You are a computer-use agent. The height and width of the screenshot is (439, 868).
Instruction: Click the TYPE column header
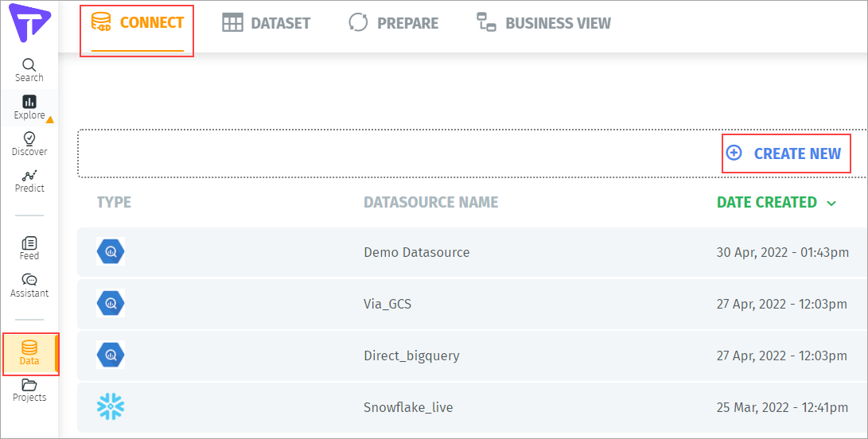tap(114, 202)
